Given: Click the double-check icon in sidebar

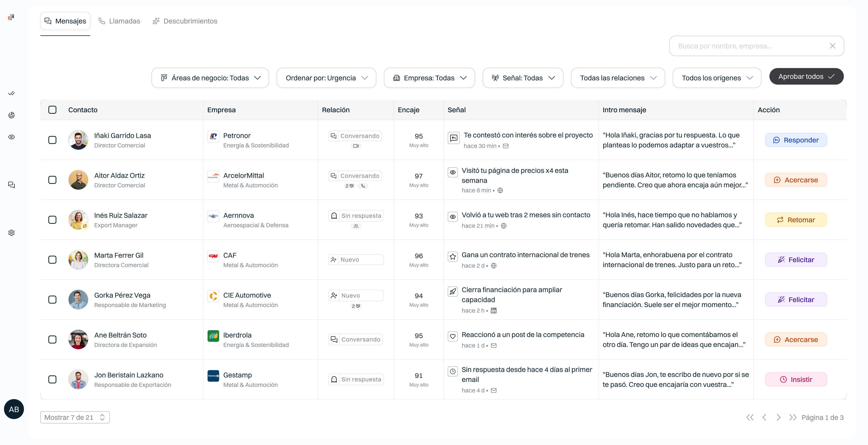Looking at the screenshot, I should pyautogui.click(x=11, y=93).
